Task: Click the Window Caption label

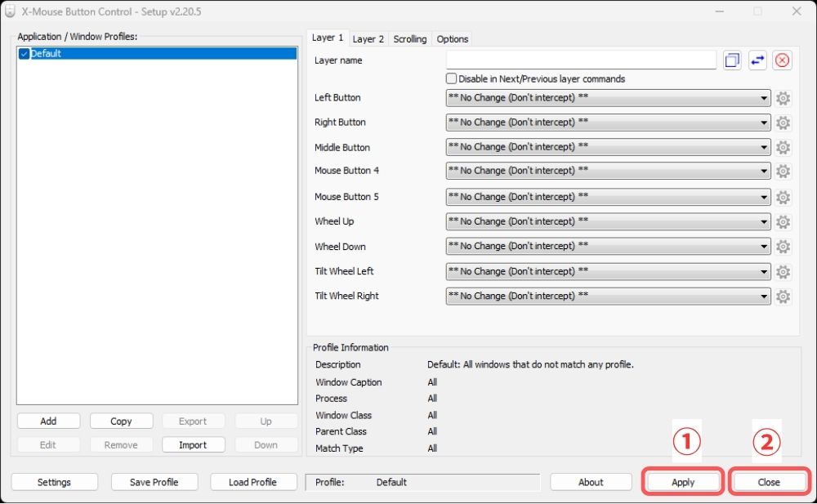Action: pyautogui.click(x=349, y=382)
